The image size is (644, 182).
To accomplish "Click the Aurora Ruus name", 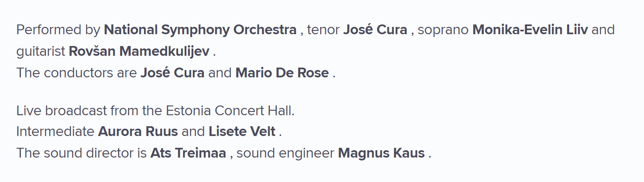I will [138, 132].
